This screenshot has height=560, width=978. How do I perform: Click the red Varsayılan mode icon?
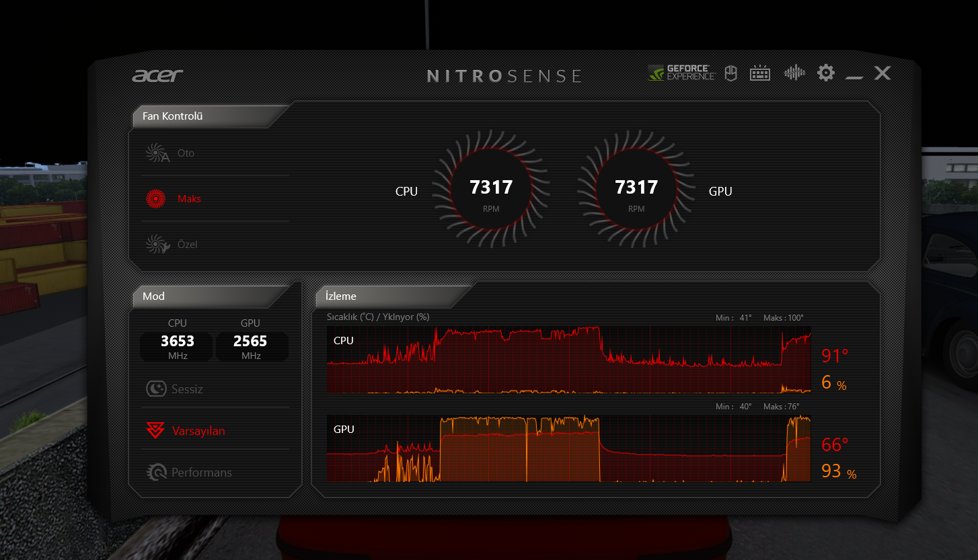[x=155, y=430]
